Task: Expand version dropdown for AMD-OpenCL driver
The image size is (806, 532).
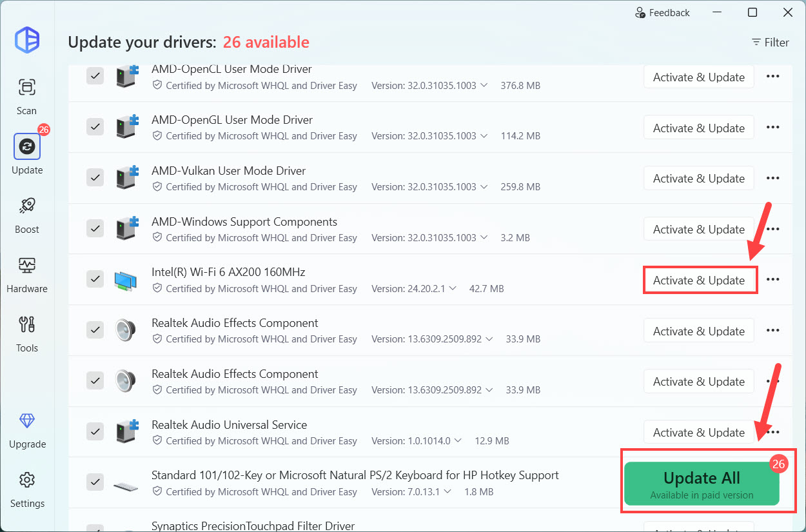Action: pos(484,85)
